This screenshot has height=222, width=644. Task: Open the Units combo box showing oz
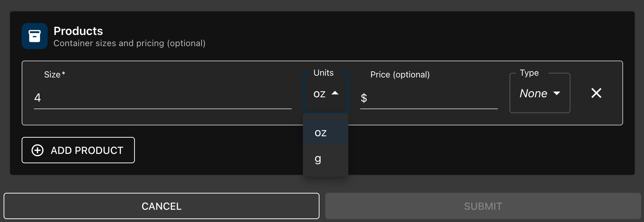(326, 93)
